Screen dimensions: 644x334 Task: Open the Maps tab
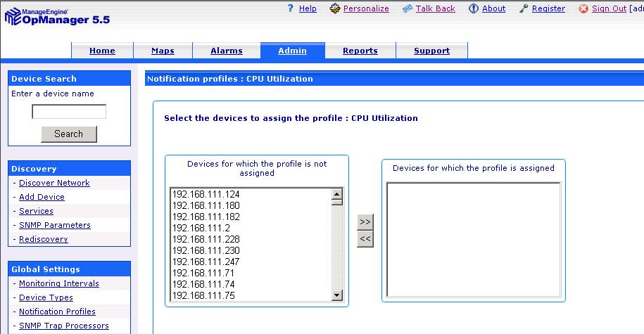coord(163,51)
